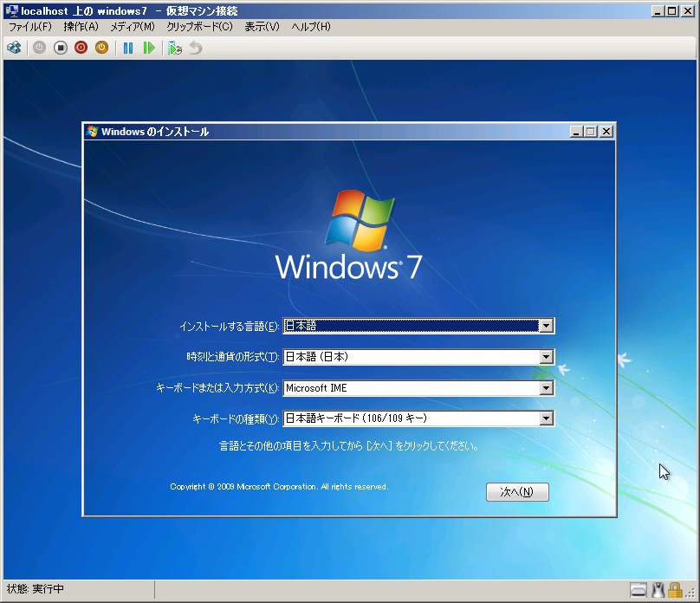Minimize the Windows のインストール dialog

click(576, 132)
